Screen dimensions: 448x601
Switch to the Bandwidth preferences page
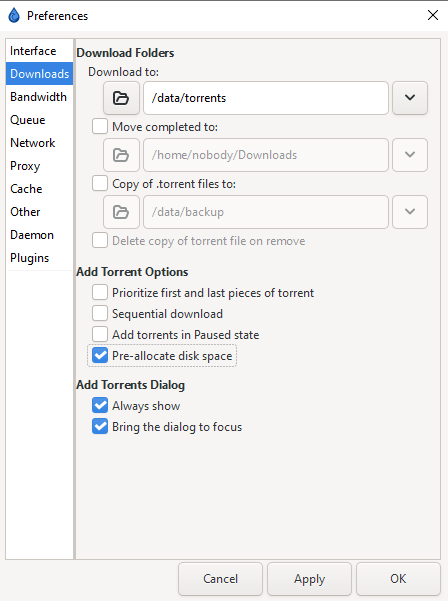(x=39, y=97)
